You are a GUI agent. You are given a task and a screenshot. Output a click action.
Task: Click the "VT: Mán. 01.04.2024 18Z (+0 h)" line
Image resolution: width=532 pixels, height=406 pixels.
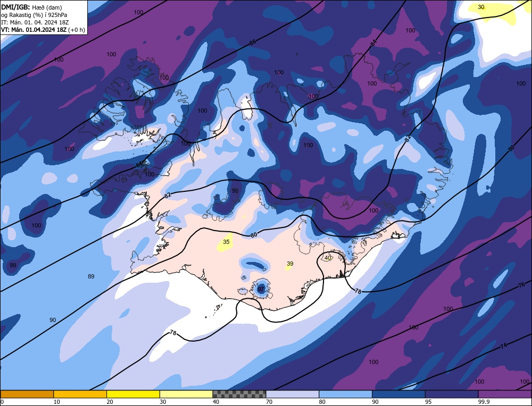(x=43, y=29)
